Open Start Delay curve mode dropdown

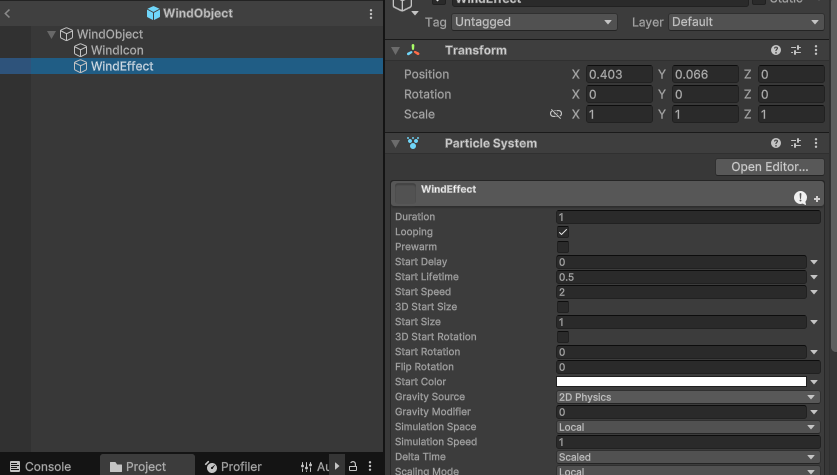click(x=814, y=262)
